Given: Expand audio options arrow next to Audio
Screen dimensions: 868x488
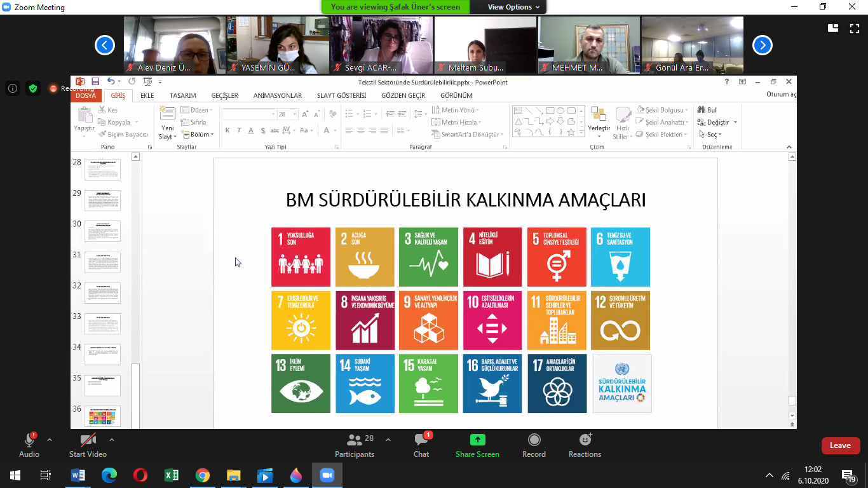Looking at the screenshot, I should tap(50, 440).
